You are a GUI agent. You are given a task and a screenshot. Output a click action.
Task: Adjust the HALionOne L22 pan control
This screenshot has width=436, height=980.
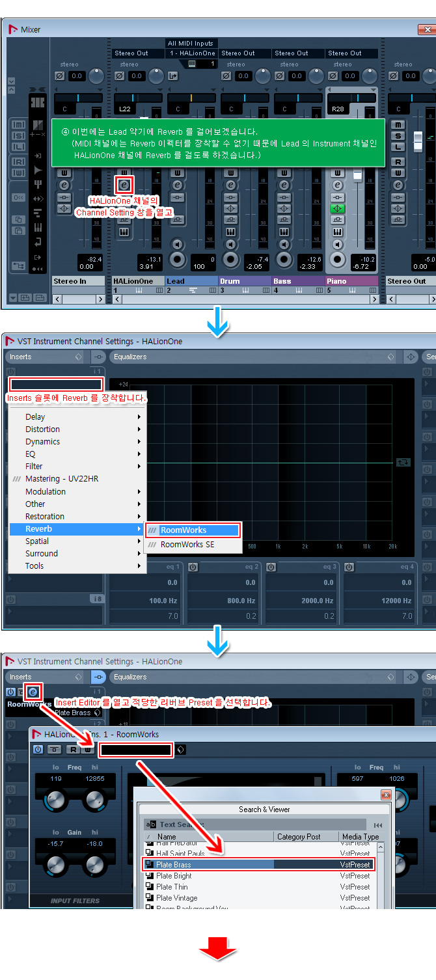[138, 98]
